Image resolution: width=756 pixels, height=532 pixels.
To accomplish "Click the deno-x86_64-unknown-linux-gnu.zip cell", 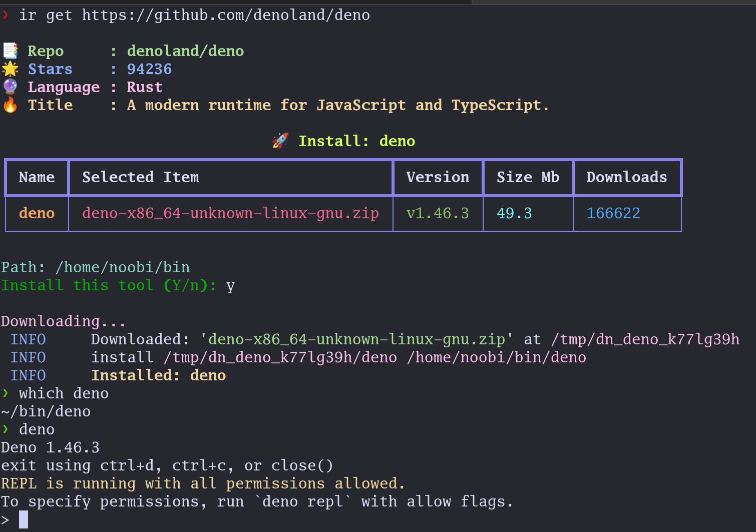I will click(x=230, y=213).
